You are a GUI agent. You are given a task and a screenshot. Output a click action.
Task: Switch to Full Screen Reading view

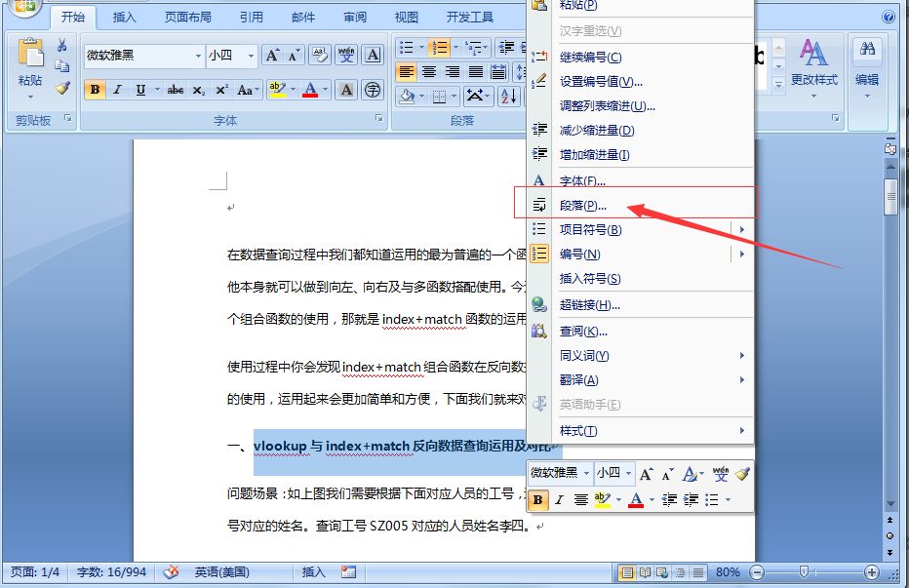645,573
